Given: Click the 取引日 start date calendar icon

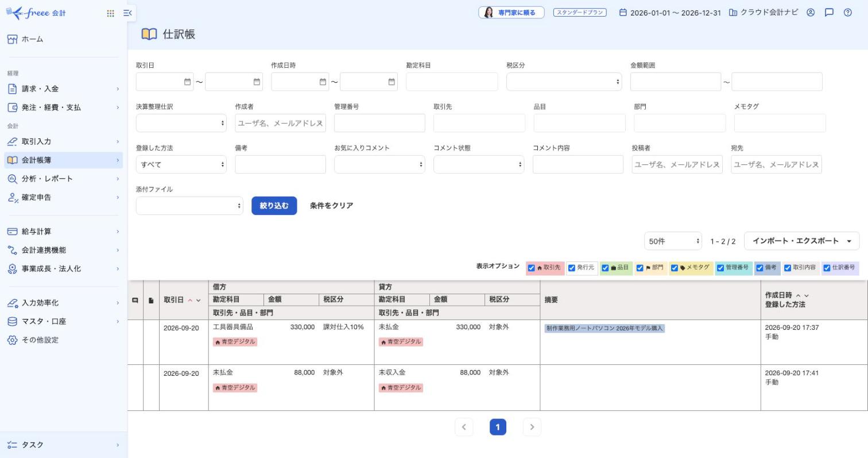Looking at the screenshot, I should (x=187, y=82).
